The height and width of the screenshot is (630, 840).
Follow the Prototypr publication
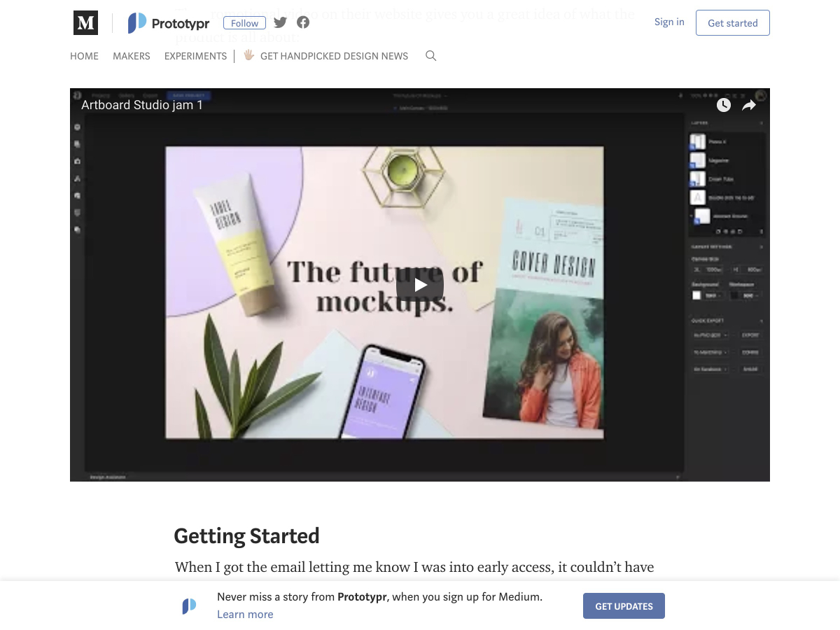244,23
